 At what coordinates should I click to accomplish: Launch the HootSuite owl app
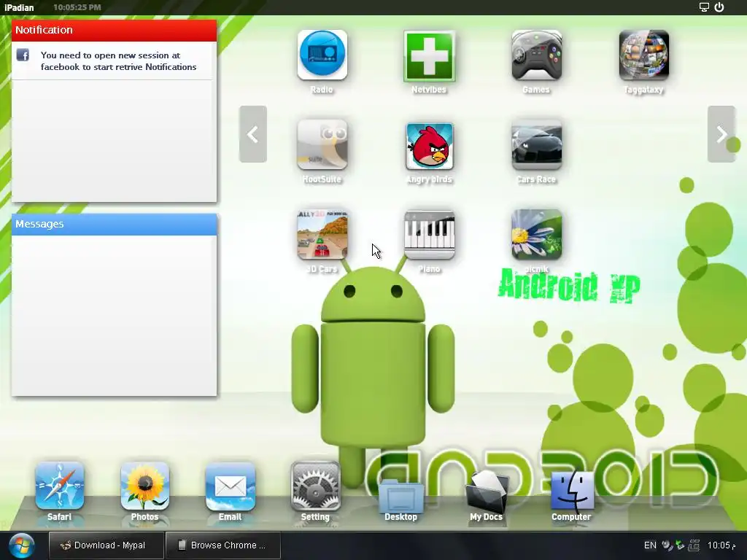[322, 145]
